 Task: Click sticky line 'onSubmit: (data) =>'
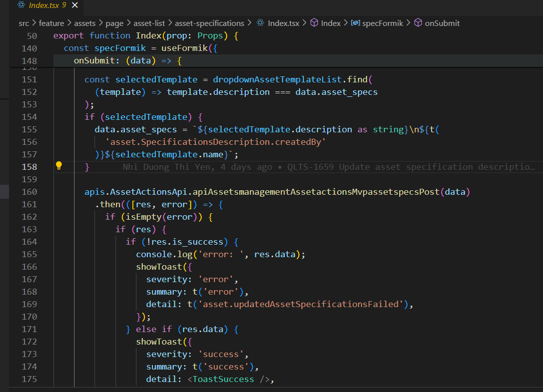pyautogui.click(x=128, y=60)
